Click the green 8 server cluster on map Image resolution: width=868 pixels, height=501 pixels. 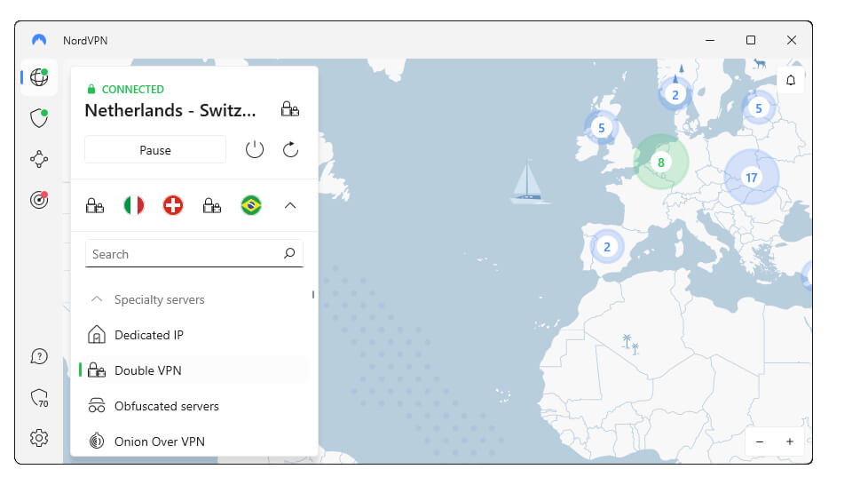661,162
